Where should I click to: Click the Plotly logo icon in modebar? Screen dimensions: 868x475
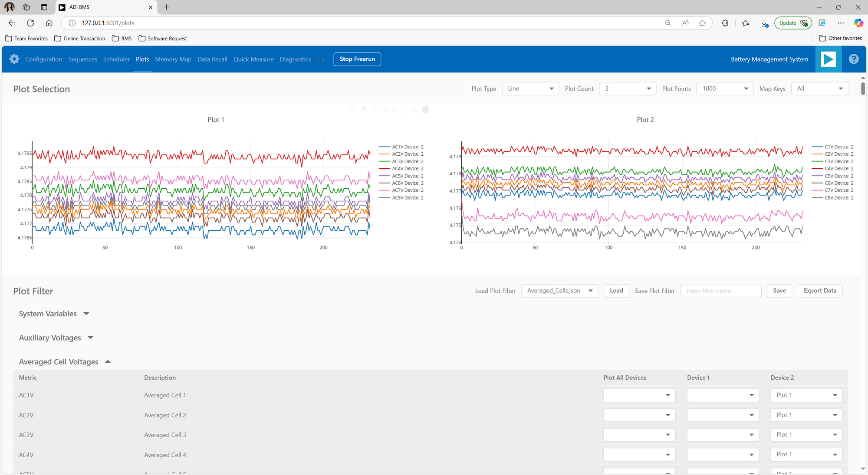click(425, 109)
